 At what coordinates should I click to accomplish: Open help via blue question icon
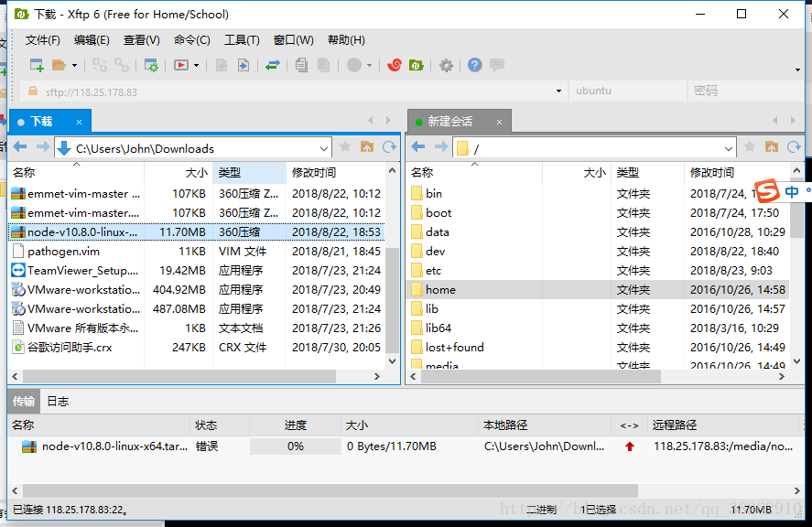(474, 65)
